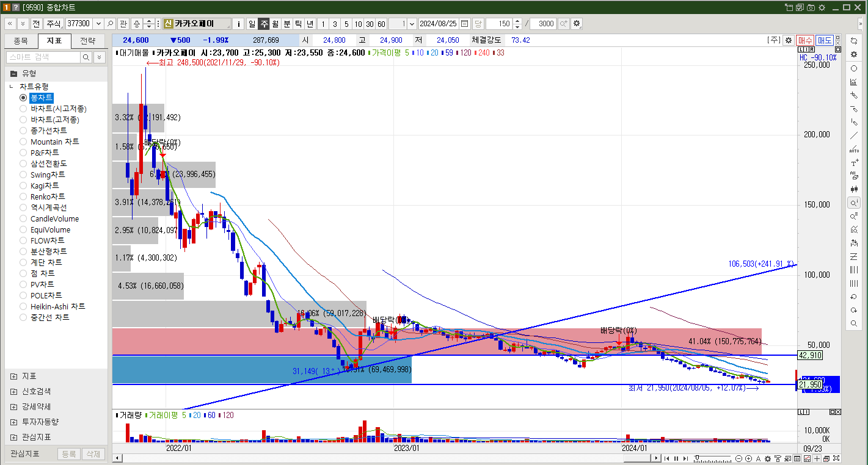Click the 'A' auto-scale icon
Viewport: 868px width, 465px height.
[x=759, y=458]
